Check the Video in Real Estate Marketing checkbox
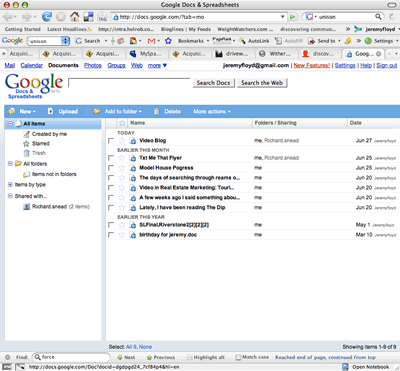Image resolution: width=400 pixels, height=371 pixels. point(111,188)
